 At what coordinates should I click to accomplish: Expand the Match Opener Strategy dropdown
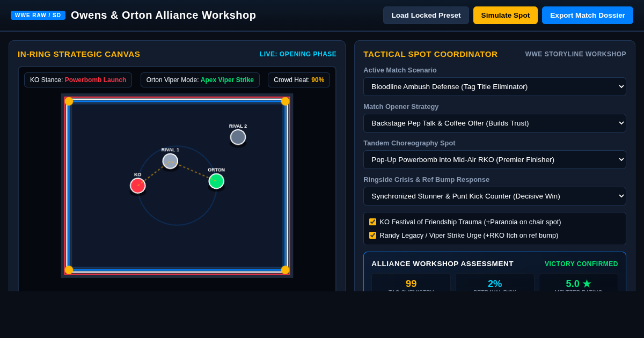click(x=495, y=123)
